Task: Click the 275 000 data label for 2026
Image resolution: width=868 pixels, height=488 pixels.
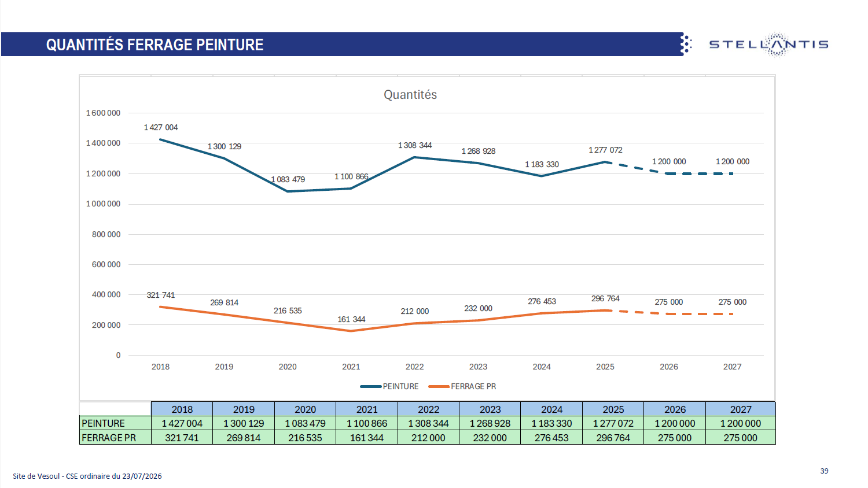Action: (669, 302)
